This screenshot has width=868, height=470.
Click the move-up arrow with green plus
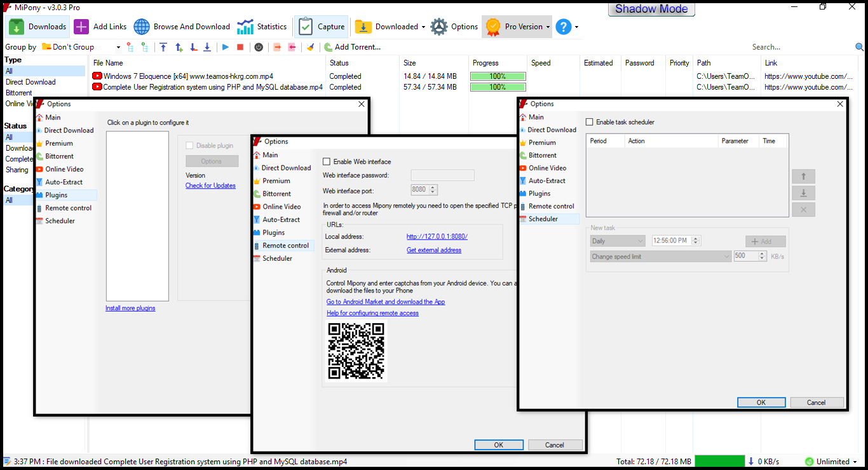point(179,47)
